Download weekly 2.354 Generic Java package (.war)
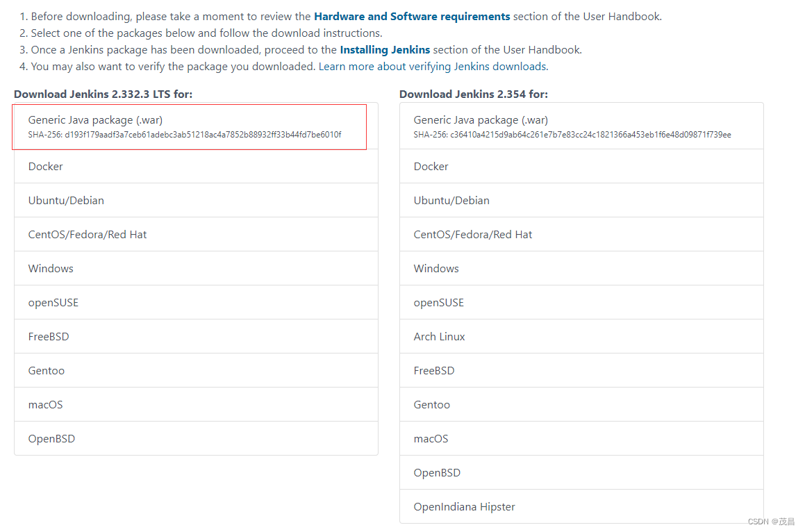Viewport: 805px width, 532px height. click(581, 126)
